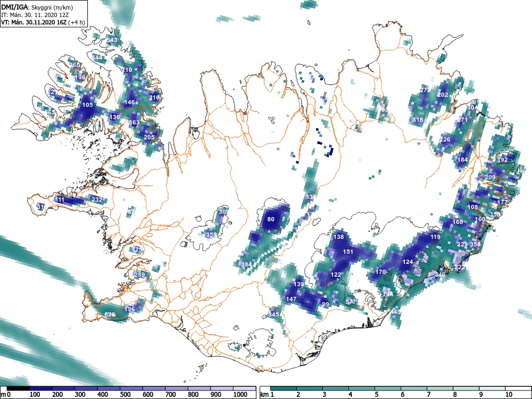
Task: Click the visibility value 136
Action: tap(115, 117)
